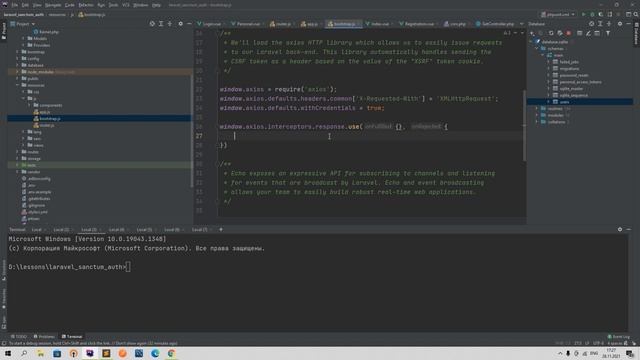This screenshot has width=640, height=360.
Task: Open PhpStorm from Windows taskbar
Action: (x=90, y=353)
